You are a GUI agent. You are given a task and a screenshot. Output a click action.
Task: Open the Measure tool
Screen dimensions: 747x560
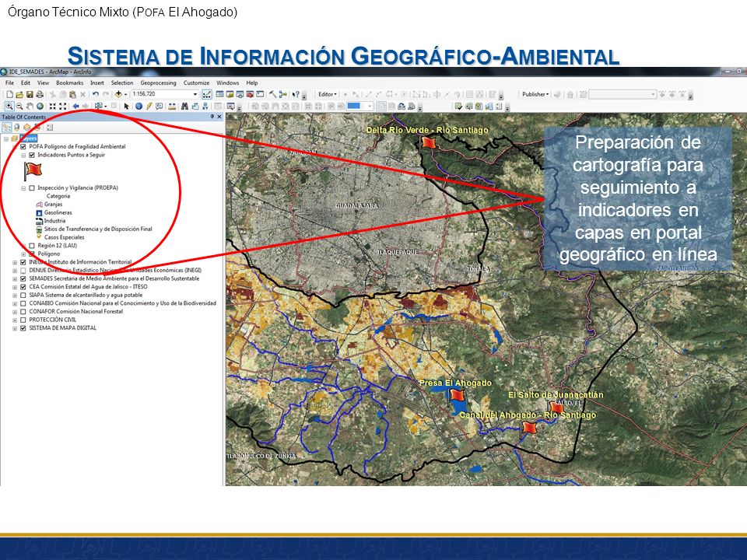[172, 107]
